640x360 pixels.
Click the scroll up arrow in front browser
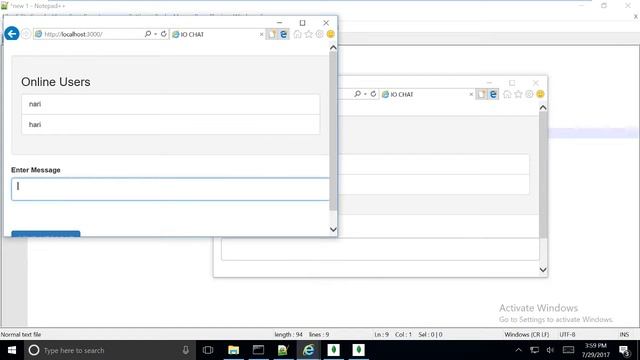pos(333,48)
